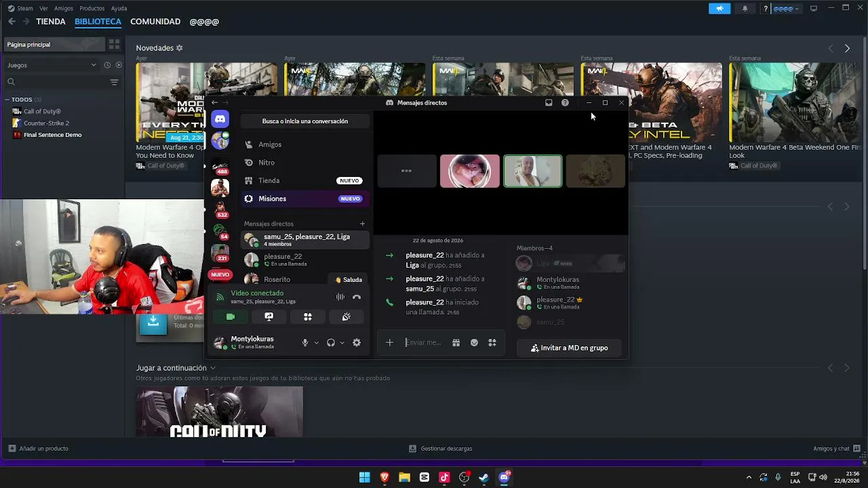Open Discord home direct messages icon
The height and width of the screenshot is (488, 868).
coord(220,119)
